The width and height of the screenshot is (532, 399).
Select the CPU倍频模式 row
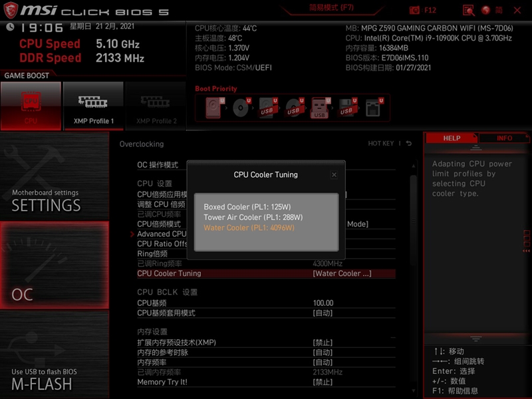click(x=159, y=224)
